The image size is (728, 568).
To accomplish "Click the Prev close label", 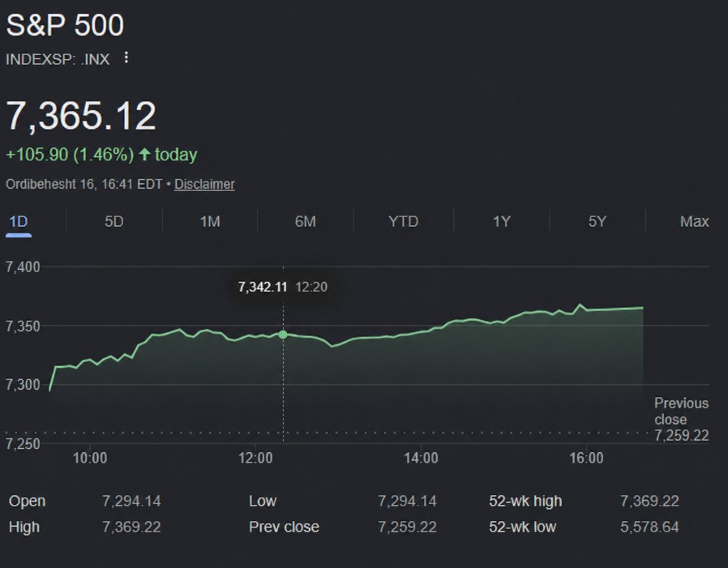I will (284, 527).
